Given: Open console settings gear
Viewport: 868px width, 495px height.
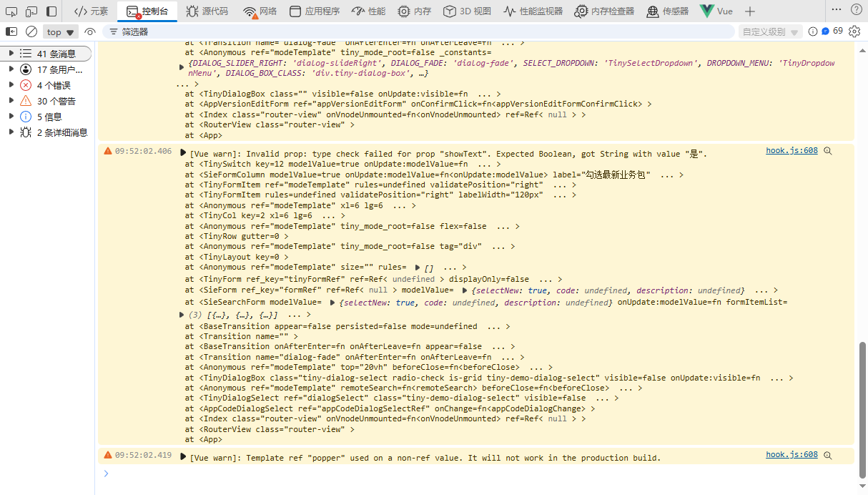Looking at the screenshot, I should pyautogui.click(x=854, y=31).
